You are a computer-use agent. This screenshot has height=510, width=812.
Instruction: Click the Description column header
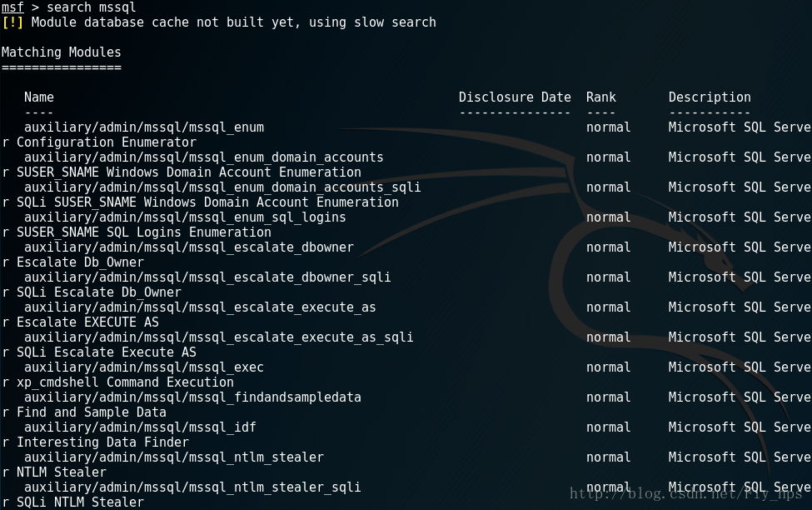pos(710,97)
